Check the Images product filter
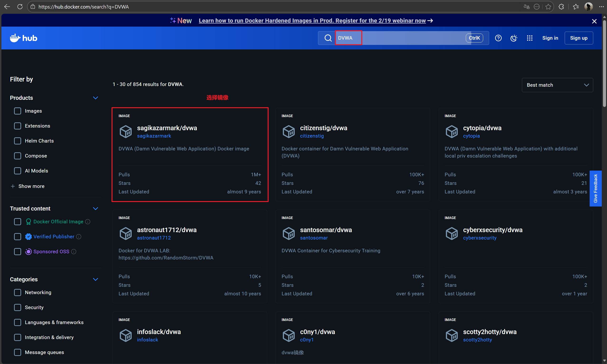This screenshot has height=364, width=607. tap(17, 111)
